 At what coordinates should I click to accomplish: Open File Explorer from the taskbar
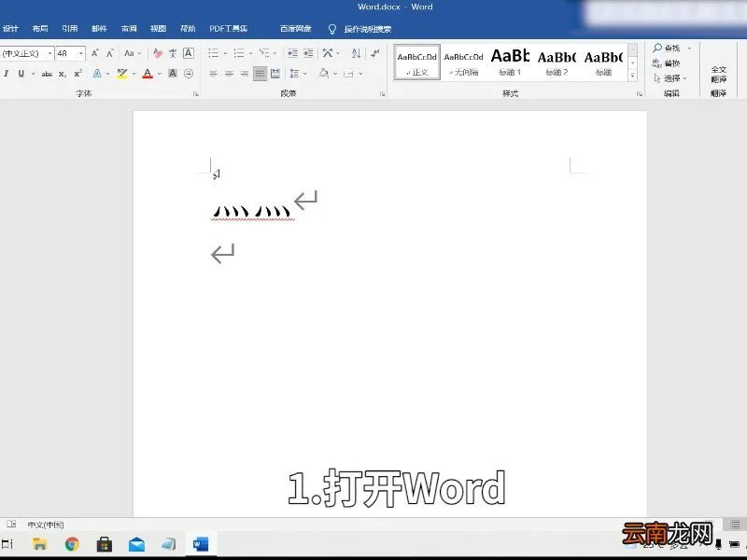[40, 544]
